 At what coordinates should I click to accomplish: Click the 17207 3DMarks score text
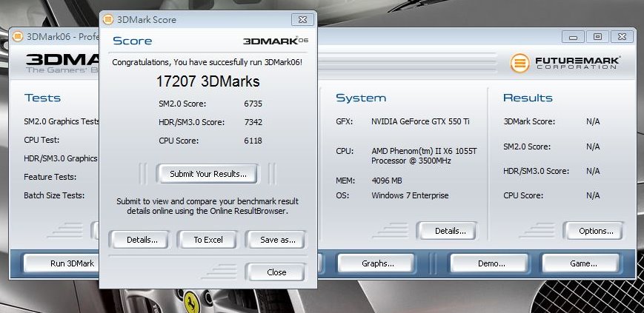(x=208, y=81)
